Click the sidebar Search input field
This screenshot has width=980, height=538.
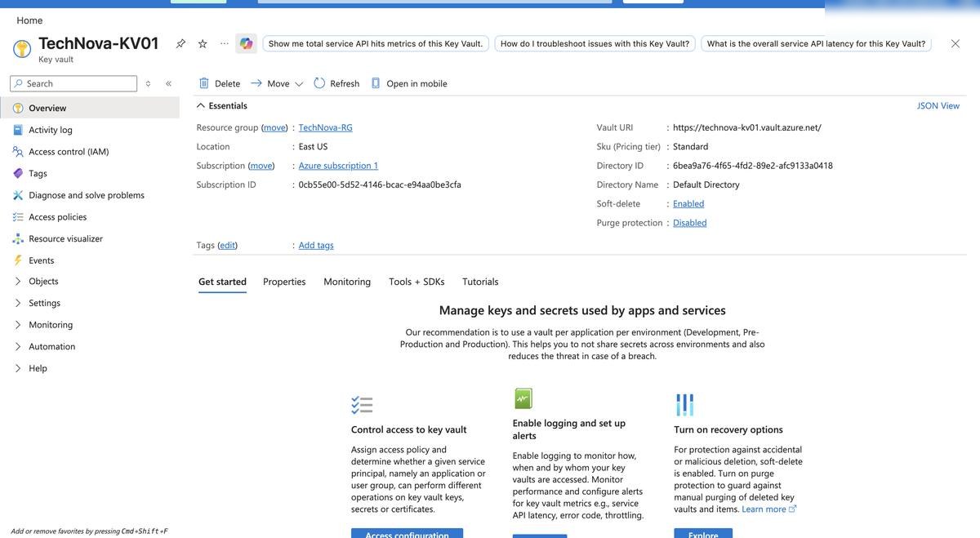coord(73,83)
